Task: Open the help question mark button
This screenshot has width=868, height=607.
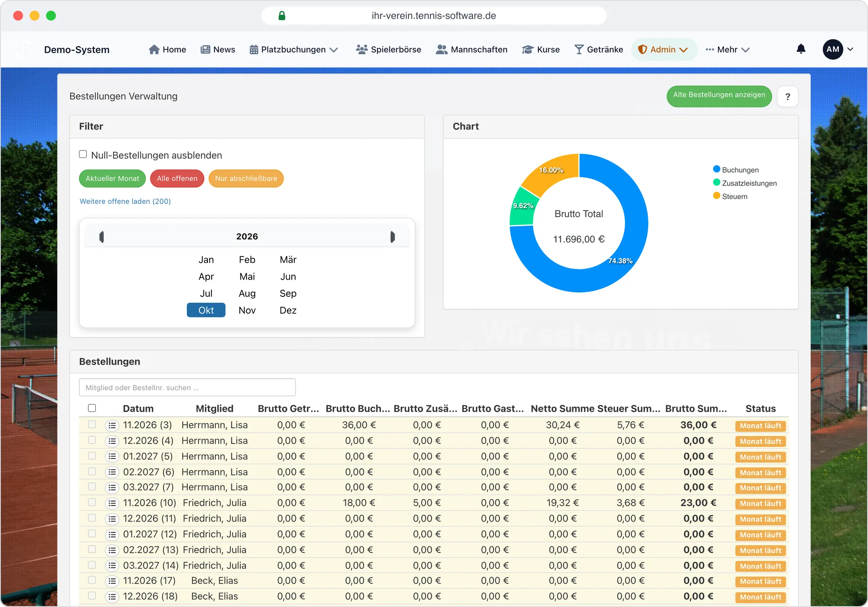Action: (x=787, y=97)
